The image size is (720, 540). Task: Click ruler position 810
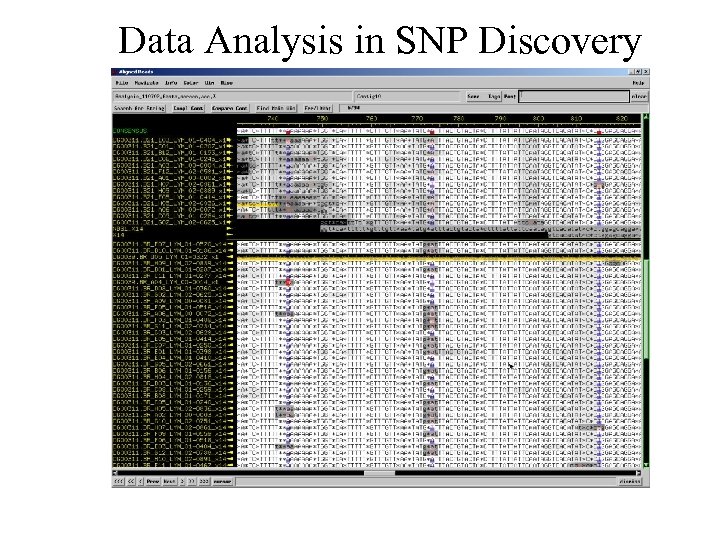(x=576, y=118)
